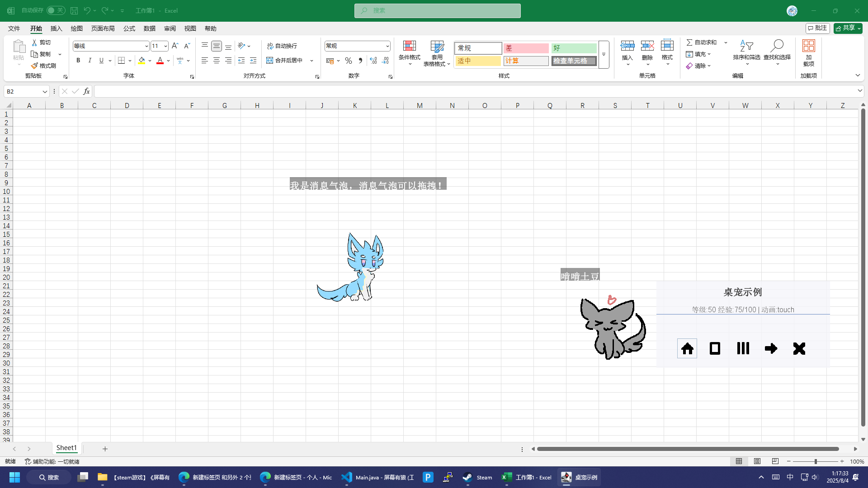
Task: Toggle bold formatting
Action: 78,61
